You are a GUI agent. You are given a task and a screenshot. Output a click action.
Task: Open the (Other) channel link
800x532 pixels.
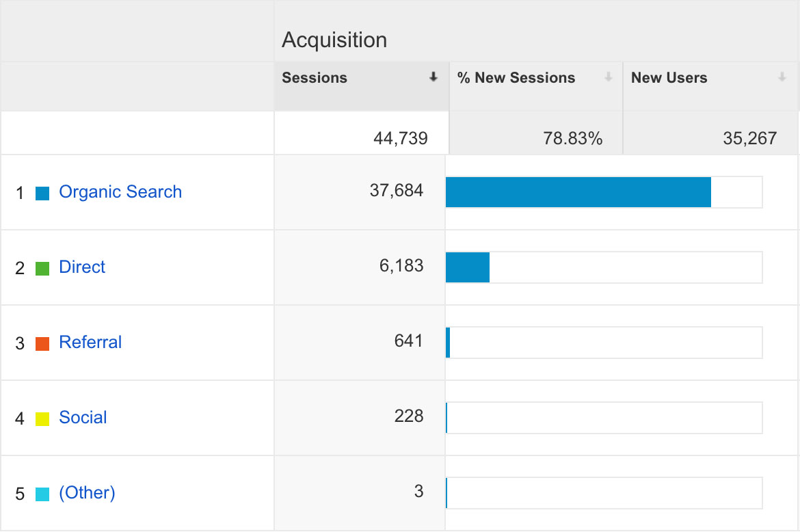87,493
